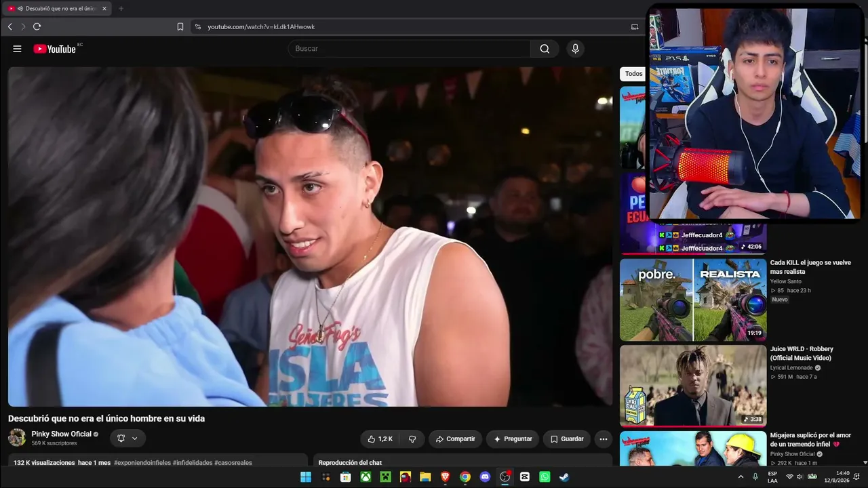Click the video title 'Descubrió que no era'
Screen dimensions: 868x488
tap(106, 419)
